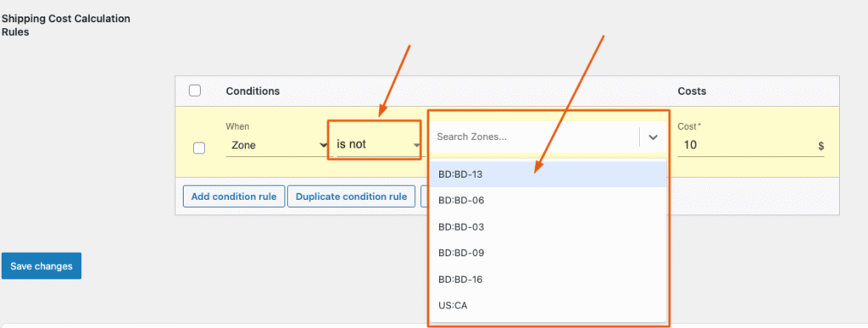Choose BD:BD-09 from the zones list

click(548, 253)
